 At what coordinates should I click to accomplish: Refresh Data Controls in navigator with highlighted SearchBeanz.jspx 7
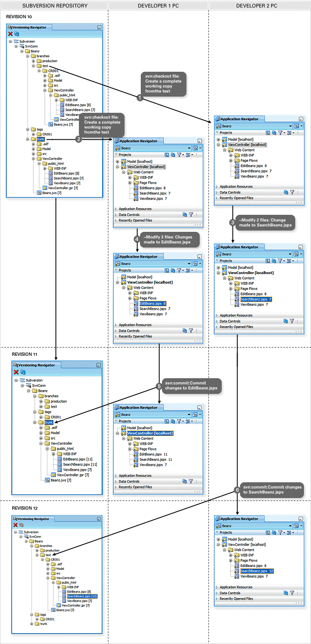pyautogui.click(x=286, y=321)
